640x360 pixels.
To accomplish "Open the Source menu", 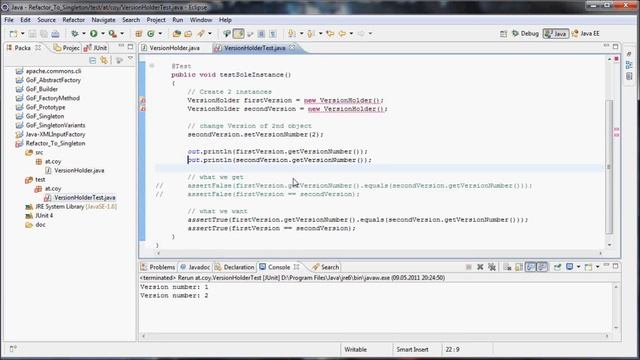I will 46,20.
